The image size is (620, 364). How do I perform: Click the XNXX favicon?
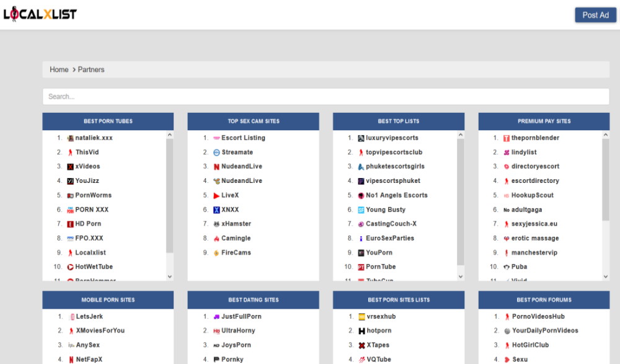point(216,210)
